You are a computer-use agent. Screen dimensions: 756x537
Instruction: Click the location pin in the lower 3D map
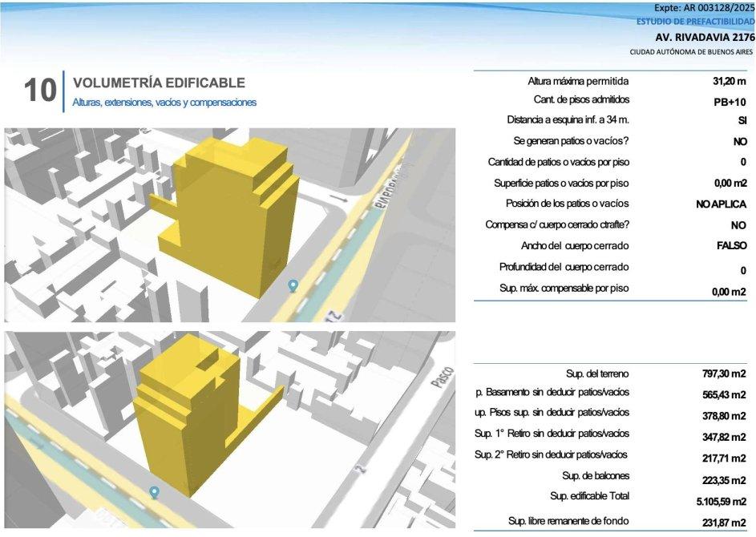point(154,491)
